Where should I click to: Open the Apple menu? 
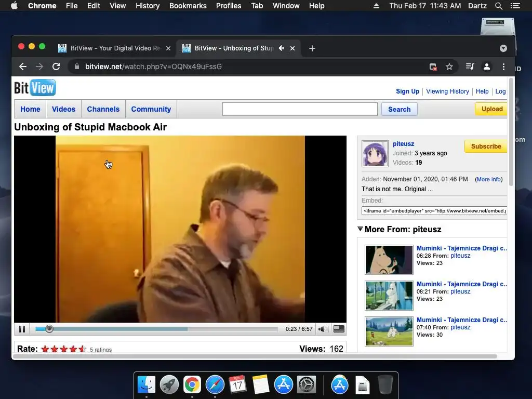[x=14, y=6]
